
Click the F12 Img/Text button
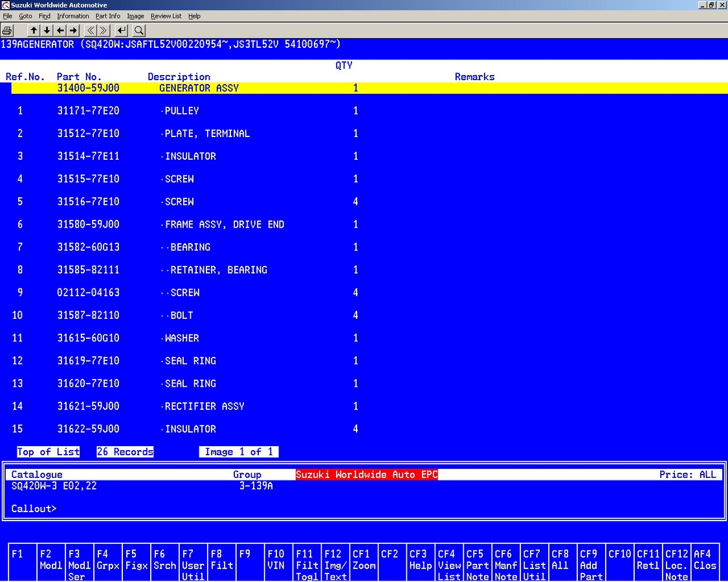[x=335, y=562]
